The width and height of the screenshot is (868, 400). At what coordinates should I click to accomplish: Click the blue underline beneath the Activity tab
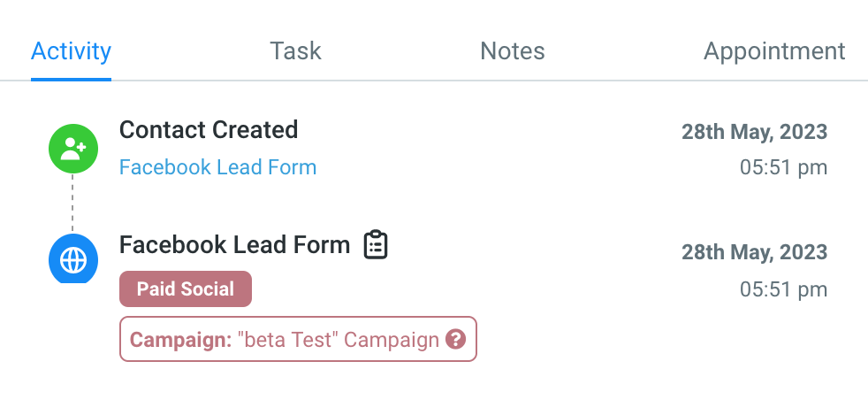click(71, 80)
